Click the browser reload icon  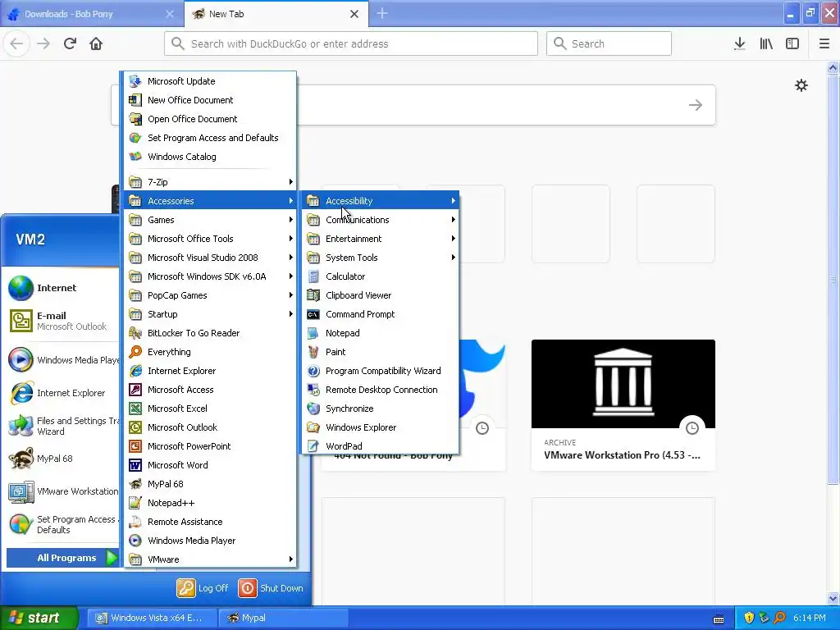click(x=70, y=43)
